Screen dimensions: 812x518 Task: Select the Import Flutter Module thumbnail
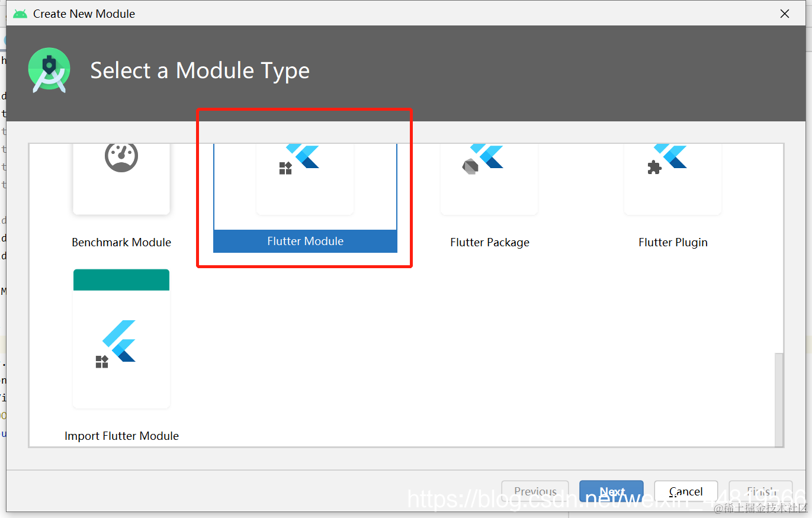121,339
